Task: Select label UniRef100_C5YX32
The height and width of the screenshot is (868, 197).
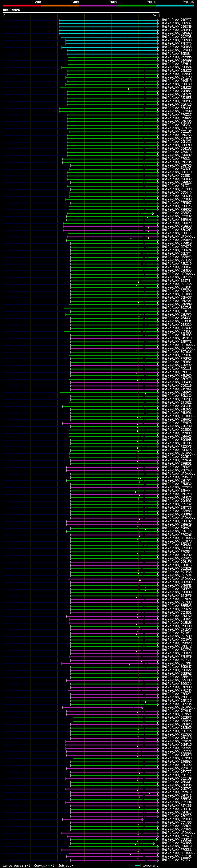Action: click(x=177, y=216)
